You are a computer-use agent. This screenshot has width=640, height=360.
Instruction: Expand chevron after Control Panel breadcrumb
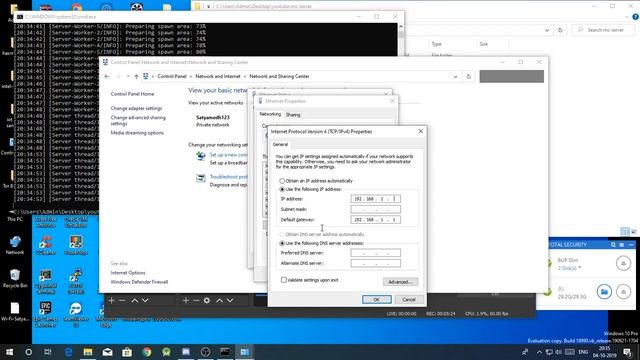[x=191, y=76]
